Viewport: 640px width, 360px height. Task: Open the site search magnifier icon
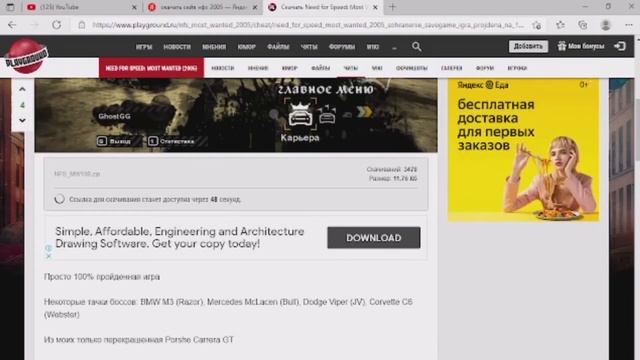416,47
